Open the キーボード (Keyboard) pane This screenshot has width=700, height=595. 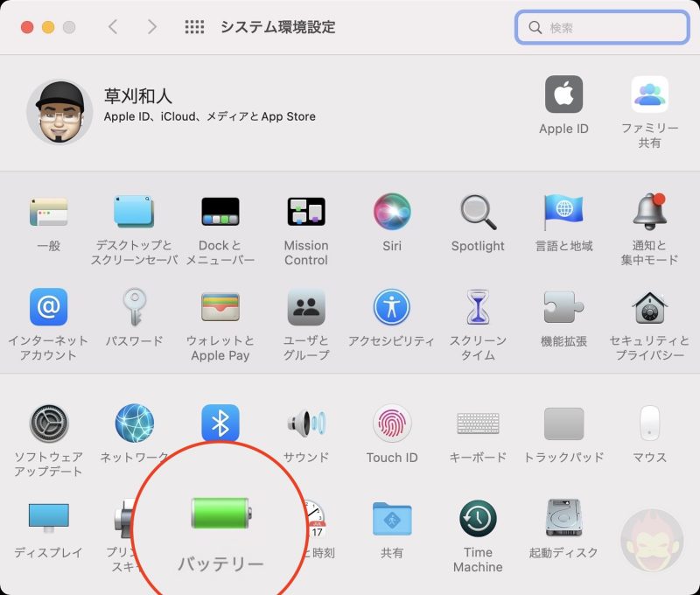coord(478,424)
